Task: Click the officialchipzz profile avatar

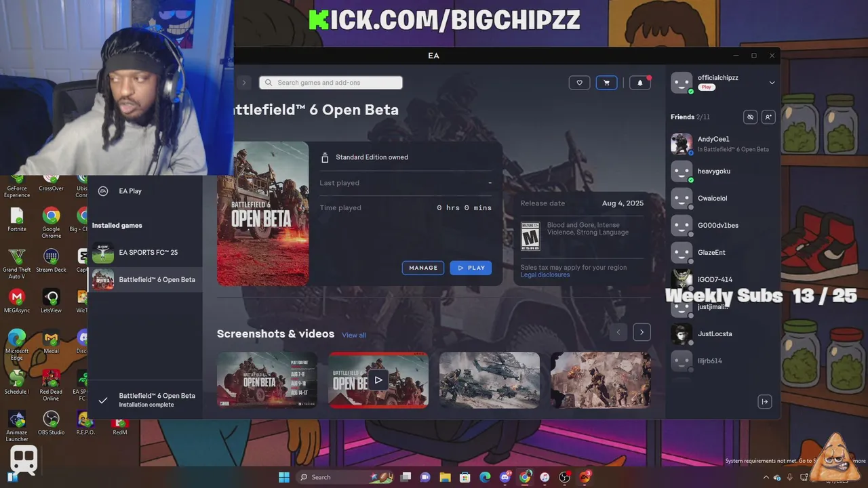Action: (x=682, y=83)
